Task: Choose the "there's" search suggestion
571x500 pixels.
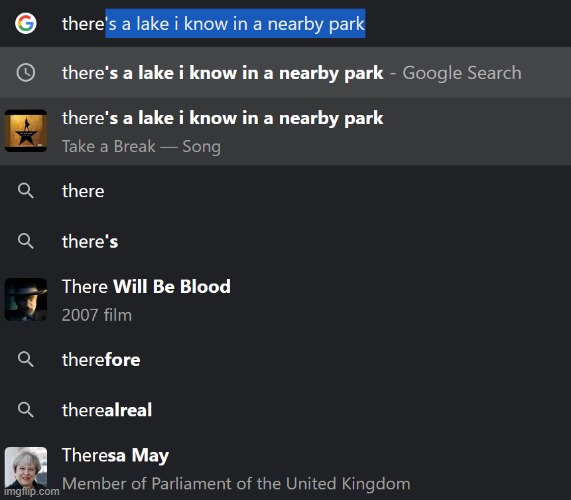Action: point(286,241)
